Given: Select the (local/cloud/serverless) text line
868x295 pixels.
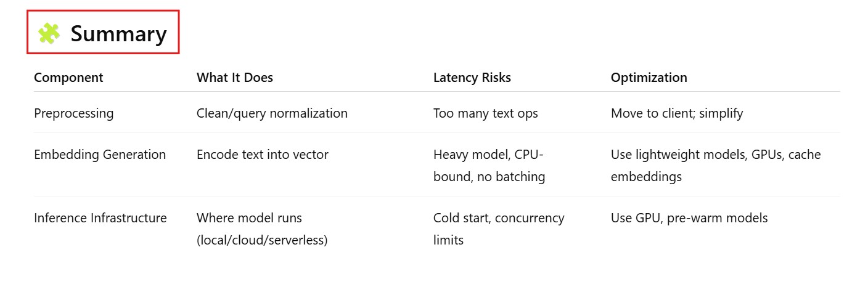Looking at the screenshot, I should (x=261, y=240).
